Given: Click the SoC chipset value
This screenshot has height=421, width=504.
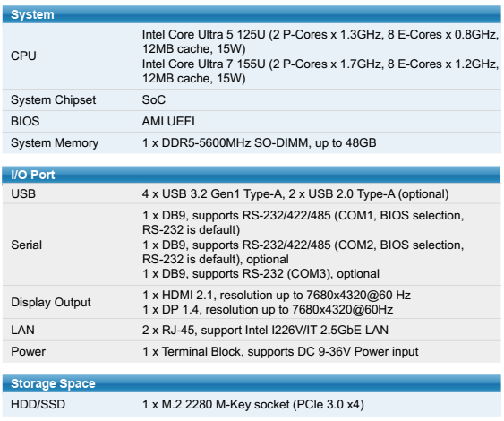Looking at the screenshot, I should [154, 99].
